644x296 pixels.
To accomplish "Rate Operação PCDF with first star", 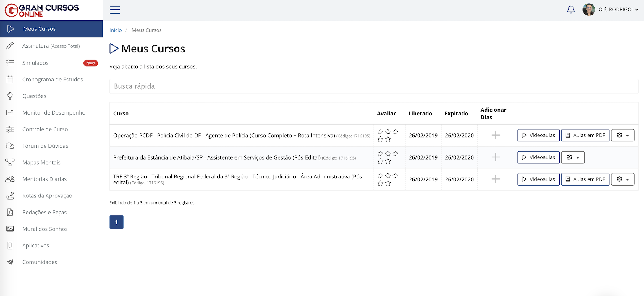I will coord(381,131).
